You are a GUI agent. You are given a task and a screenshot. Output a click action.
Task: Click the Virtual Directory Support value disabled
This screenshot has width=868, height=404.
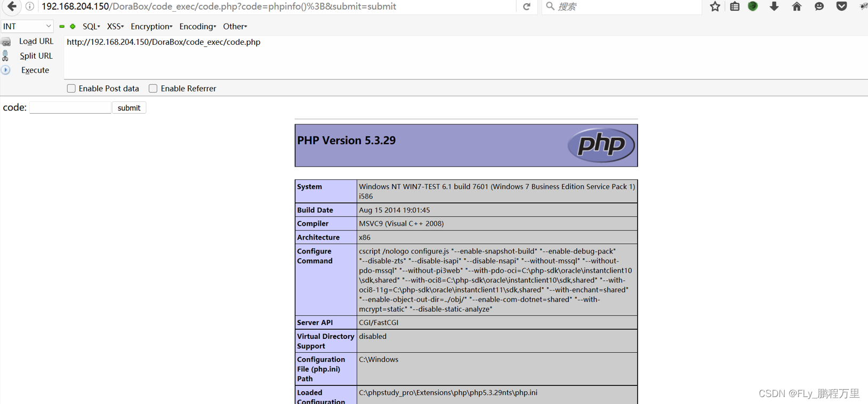[x=373, y=337]
